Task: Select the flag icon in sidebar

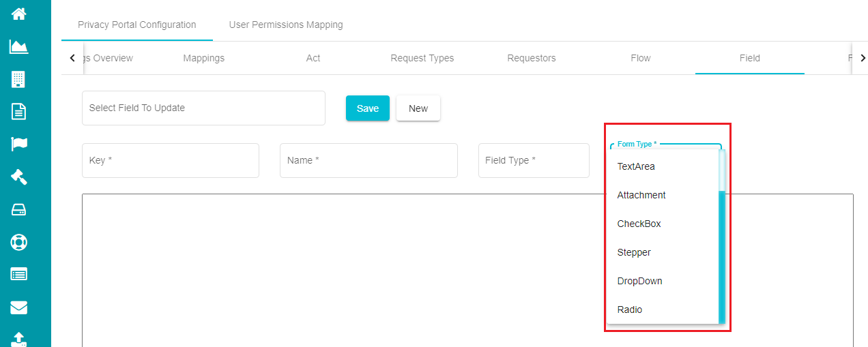Action: (x=18, y=144)
